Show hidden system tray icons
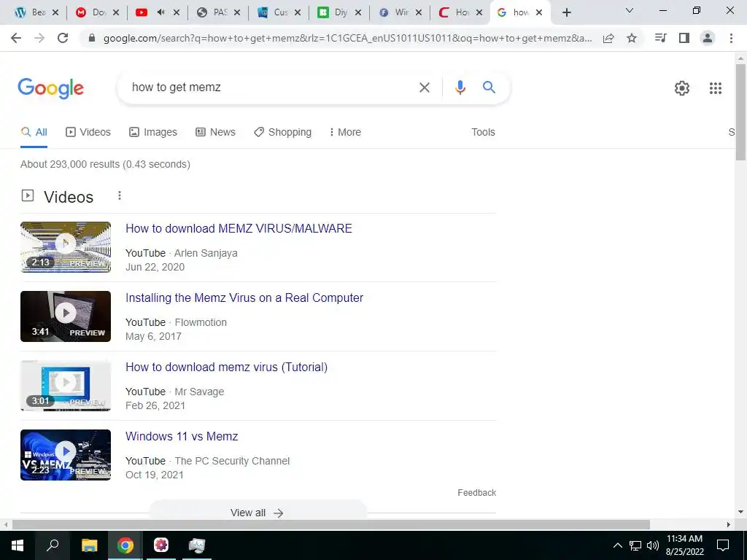The height and width of the screenshot is (560, 747). (x=617, y=545)
